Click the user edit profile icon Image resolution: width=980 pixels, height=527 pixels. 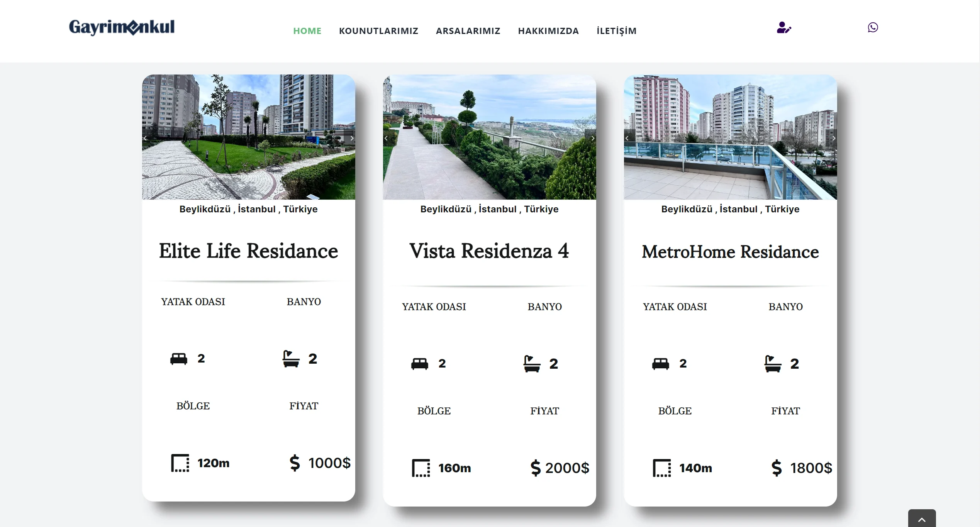[x=783, y=28]
